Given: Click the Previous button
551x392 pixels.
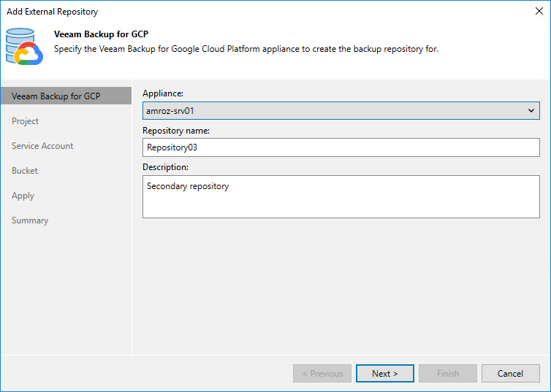Looking at the screenshot, I should (x=322, y=374).
